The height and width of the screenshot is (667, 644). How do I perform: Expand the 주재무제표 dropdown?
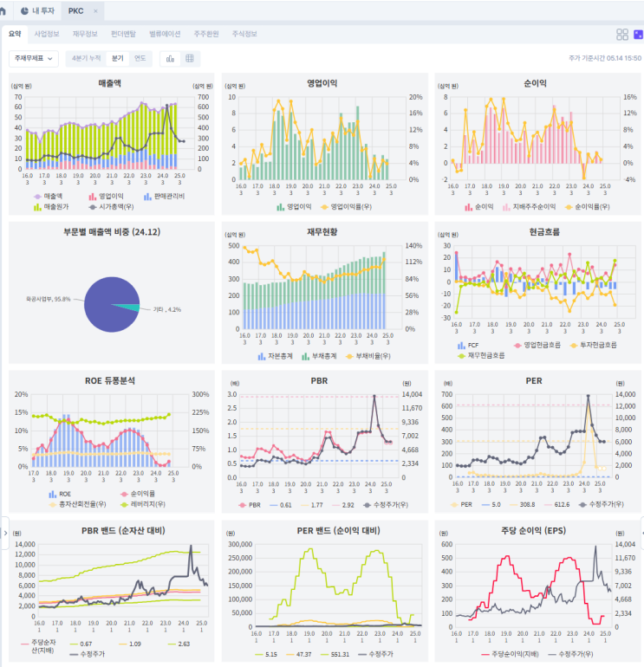click(x=34, y=59)
